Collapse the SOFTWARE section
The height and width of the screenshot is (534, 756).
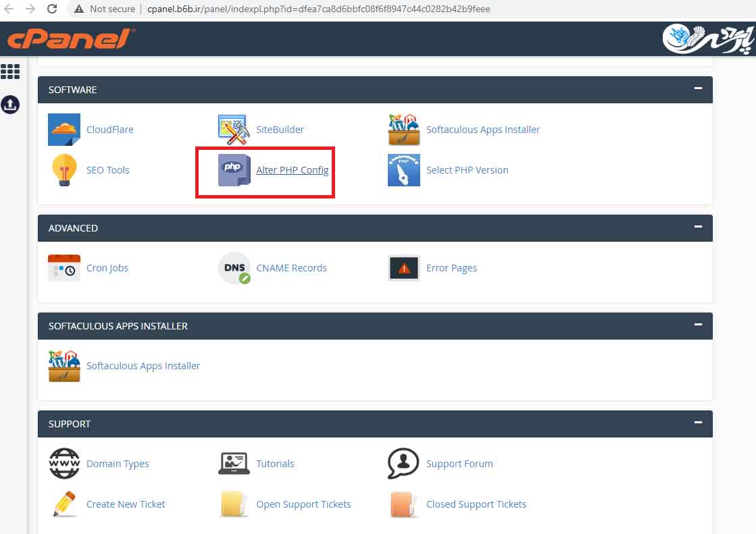tap(698, 88)
